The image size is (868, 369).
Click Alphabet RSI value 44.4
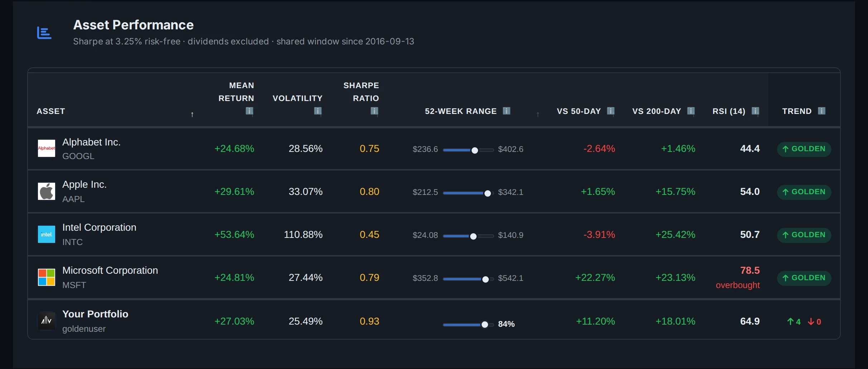click(x=750, y=149)
